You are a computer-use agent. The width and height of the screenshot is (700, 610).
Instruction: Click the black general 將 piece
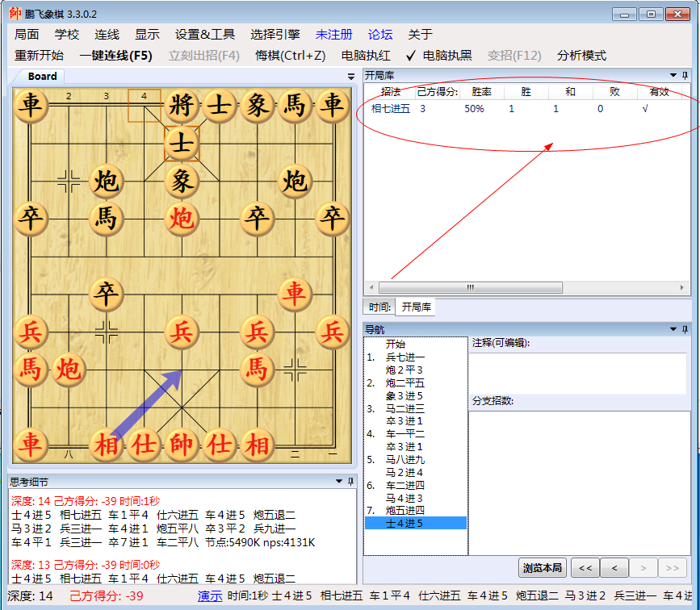(181, 106)
